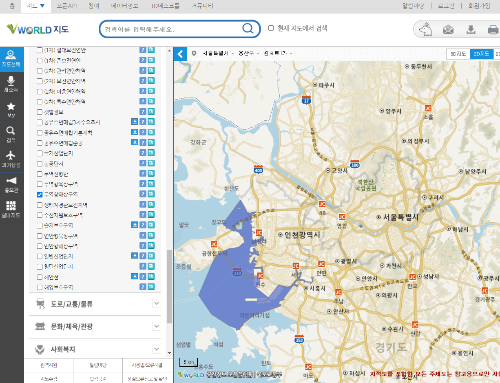Enable the 현재 지도에서 검색 checkbox
The height and width of the screenshot is (383, 500).
coord(271,28)
